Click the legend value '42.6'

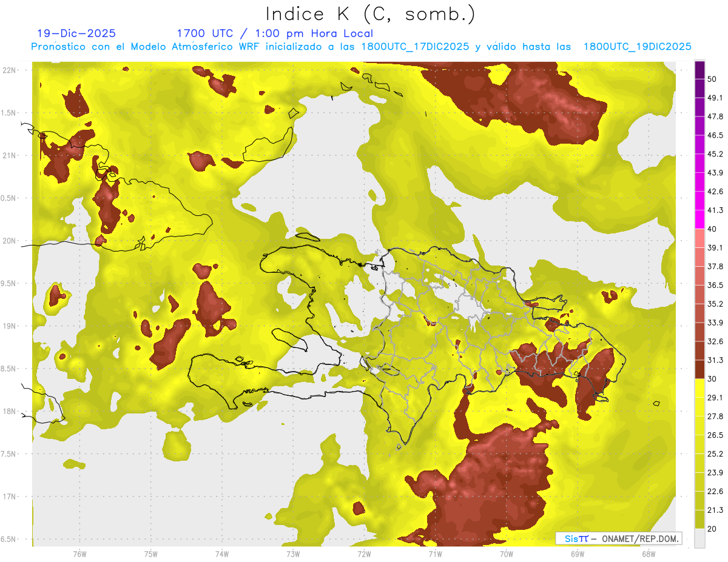(715, 192)
